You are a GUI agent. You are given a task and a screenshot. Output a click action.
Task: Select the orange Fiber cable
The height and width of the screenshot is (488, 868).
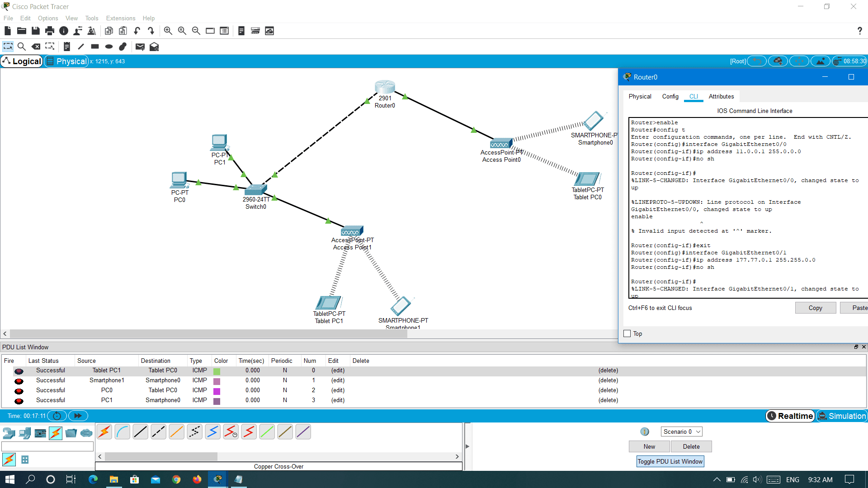pyautogui.click(x=177, y=432)
